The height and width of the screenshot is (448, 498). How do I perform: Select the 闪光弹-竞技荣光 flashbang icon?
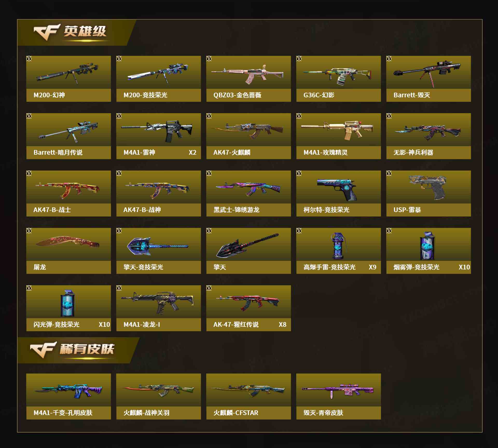tap(67, 303)
